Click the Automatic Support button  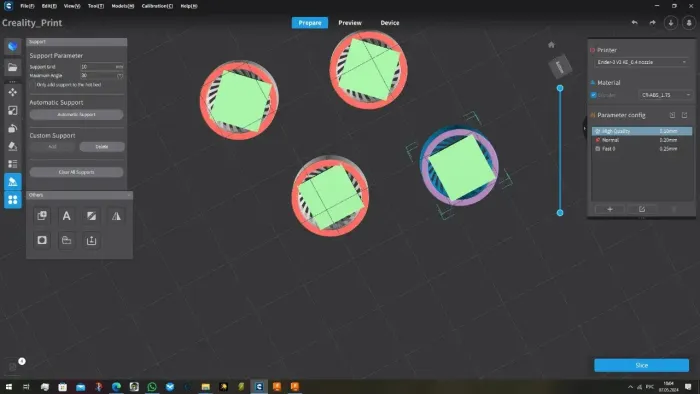(x=76, y=115)
